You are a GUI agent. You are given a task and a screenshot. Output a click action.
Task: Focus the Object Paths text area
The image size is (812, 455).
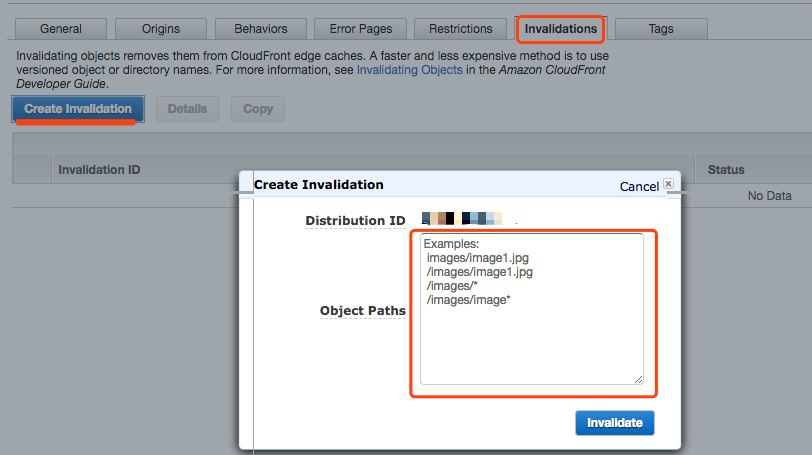pyautogui.click(x=531, y=308)
